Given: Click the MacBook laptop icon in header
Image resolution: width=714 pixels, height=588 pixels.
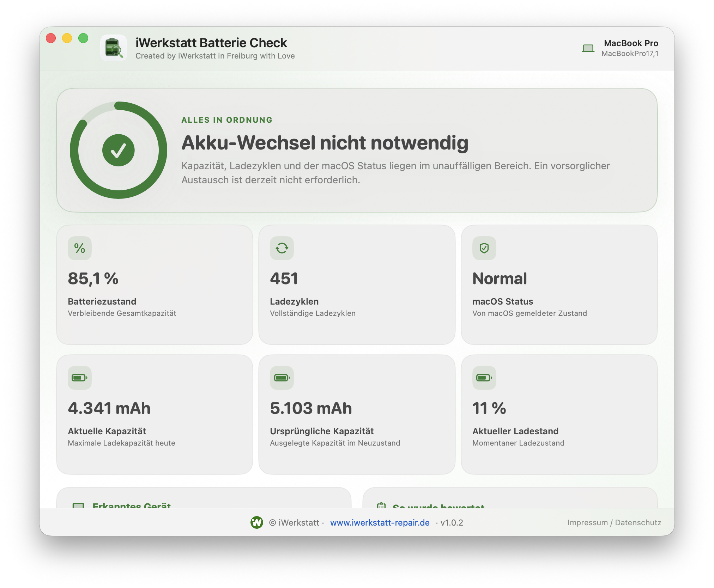Looking at the screenshot, I should [588, 48].
